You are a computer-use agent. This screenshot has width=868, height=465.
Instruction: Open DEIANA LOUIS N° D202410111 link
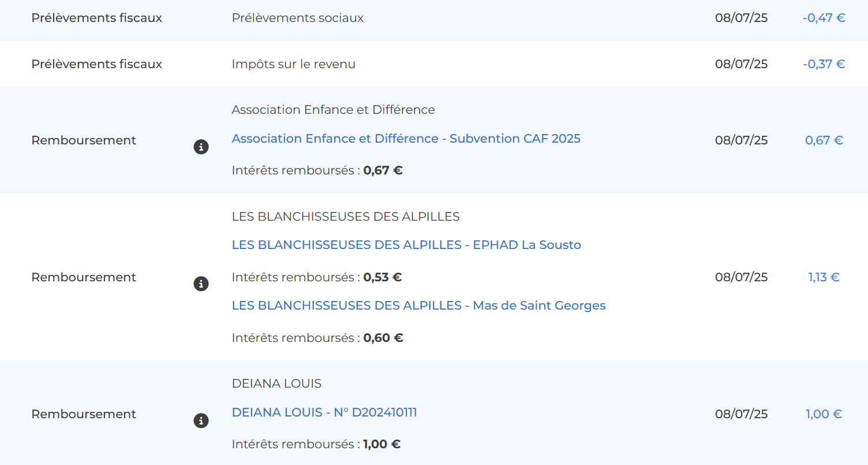pyautogui.click(x=324, y=412)
